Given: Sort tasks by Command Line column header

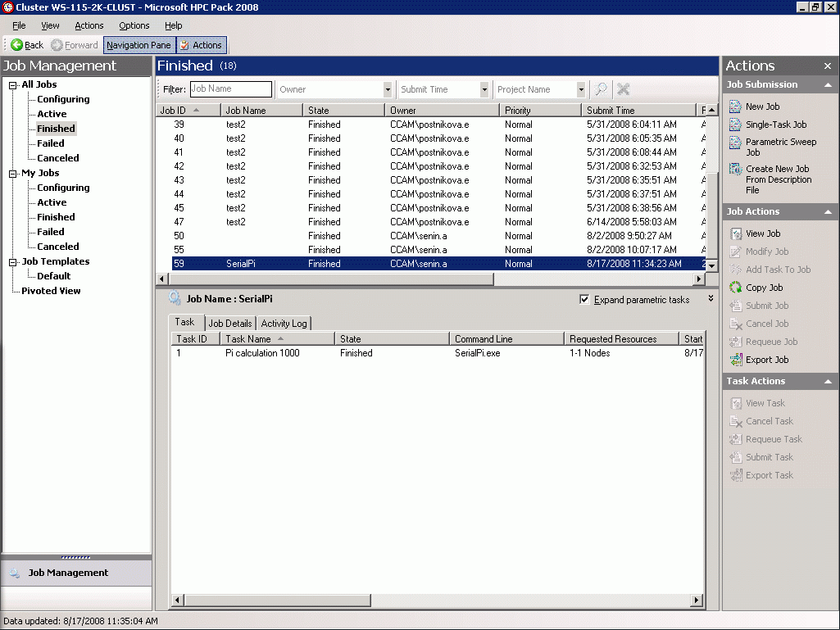Looking at the screenshot, I should pyautogui.click(x=506, y=339).
